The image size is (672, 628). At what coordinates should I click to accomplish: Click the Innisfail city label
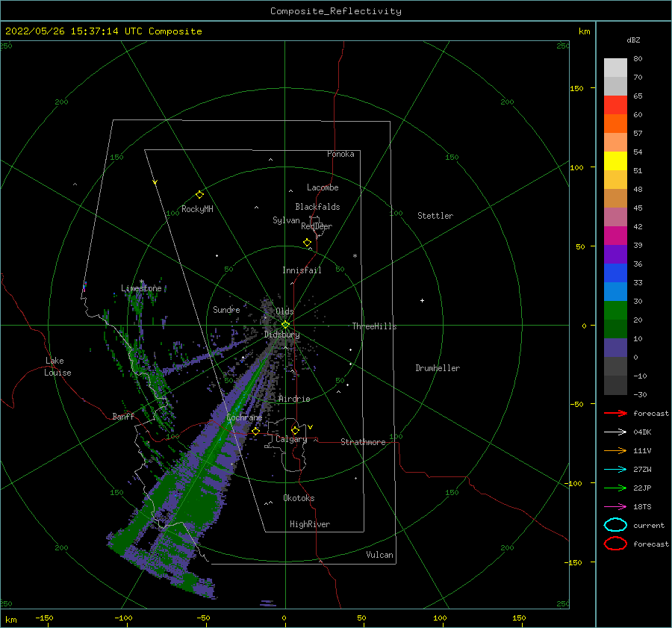click(x=302, y=270)
